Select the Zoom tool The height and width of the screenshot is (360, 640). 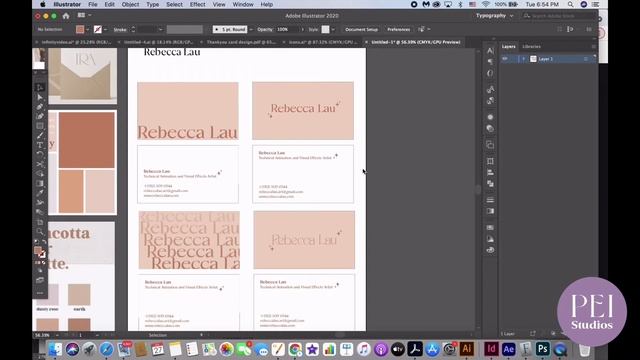pos(40,231)
